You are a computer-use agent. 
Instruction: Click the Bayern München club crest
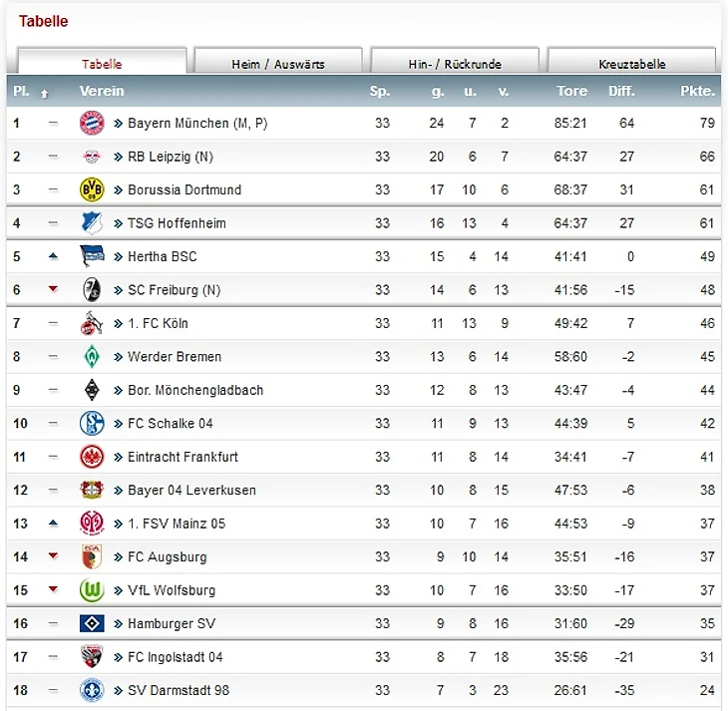92,124
